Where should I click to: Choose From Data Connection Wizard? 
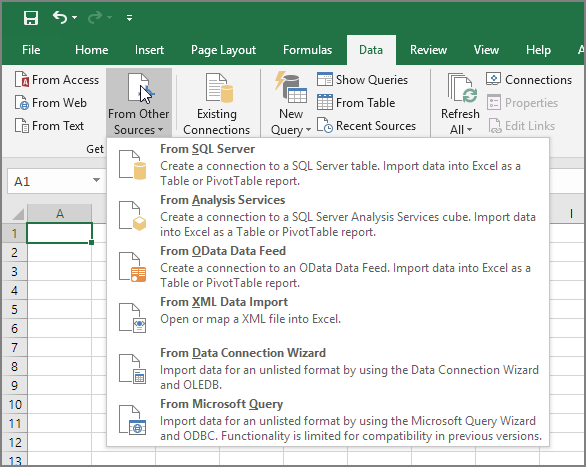(327, 369)
